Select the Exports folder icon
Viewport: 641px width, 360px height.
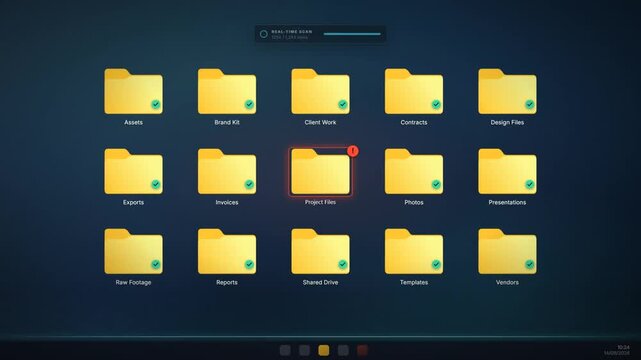(133, 171)
